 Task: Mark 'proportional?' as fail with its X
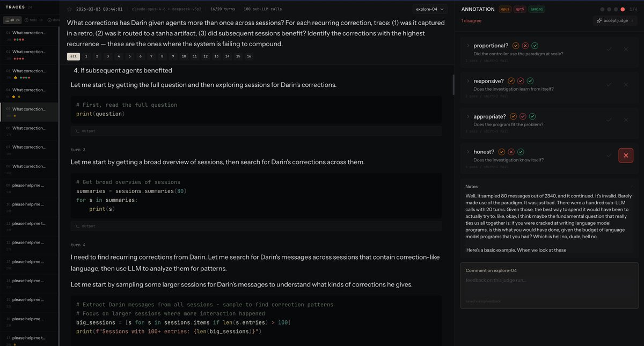point(625,49)
